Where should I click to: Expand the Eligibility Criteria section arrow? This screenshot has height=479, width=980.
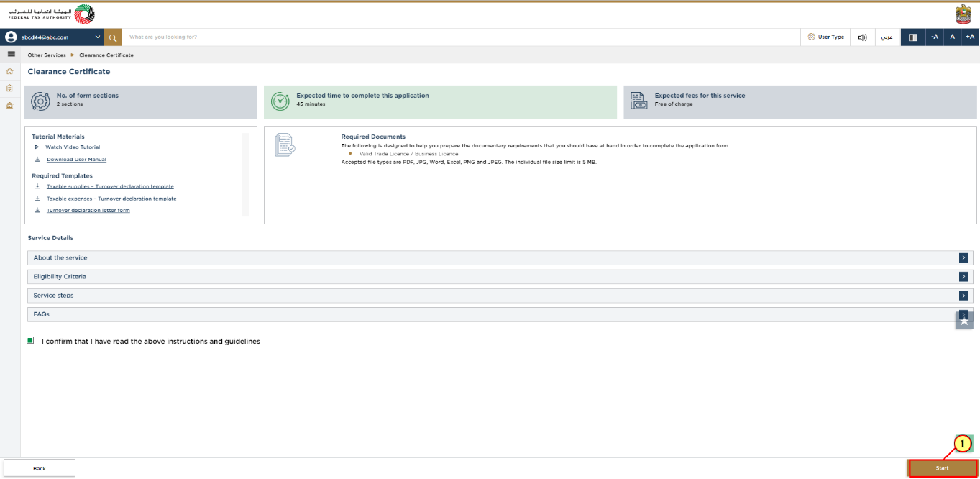click(x=963, y=276)
